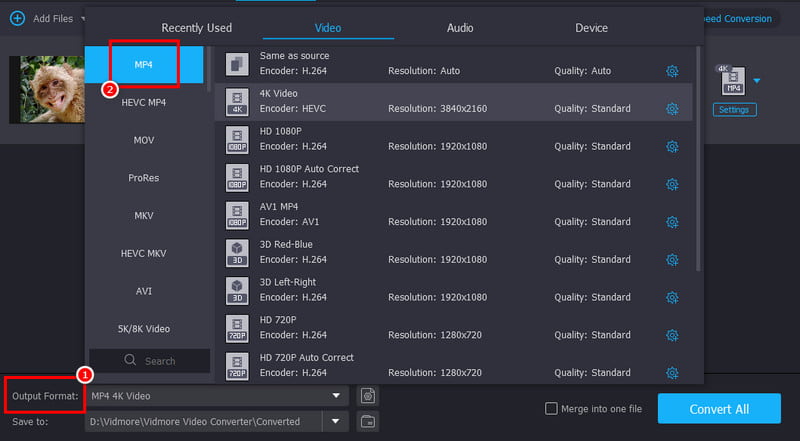Switch to the Audio tab

tap(460, 28)
